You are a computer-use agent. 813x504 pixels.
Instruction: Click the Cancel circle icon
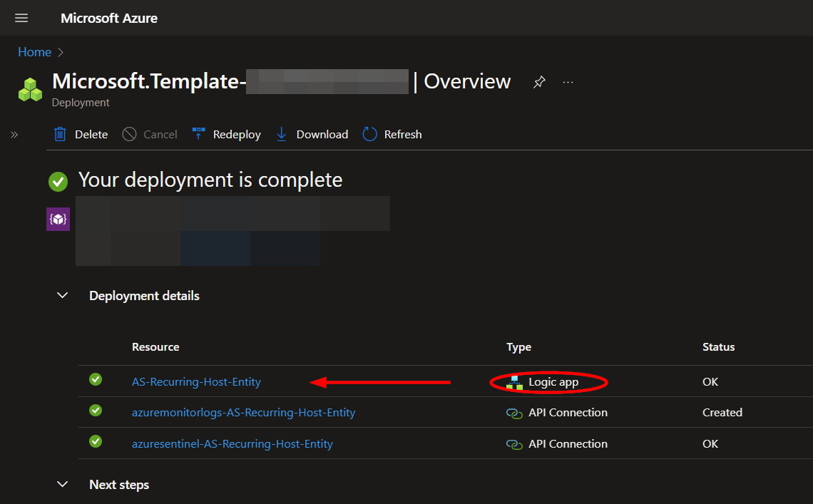(x=129, y=134)
